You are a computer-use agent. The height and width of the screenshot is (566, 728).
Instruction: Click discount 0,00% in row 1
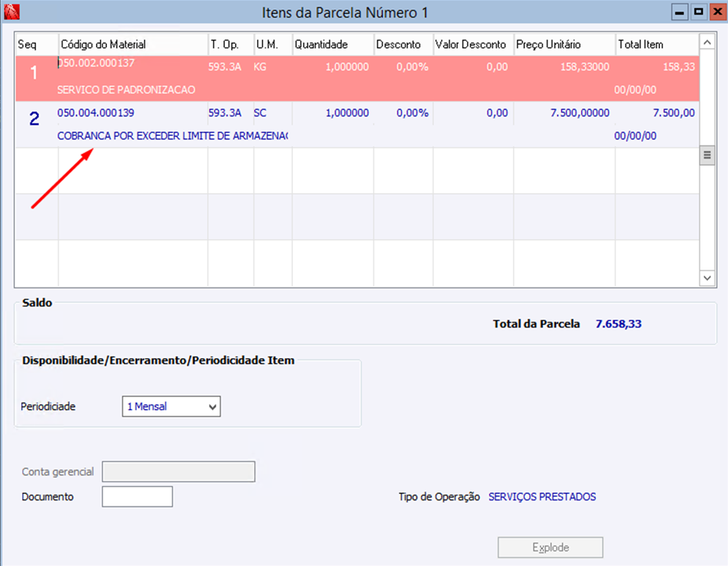(412, 67)
